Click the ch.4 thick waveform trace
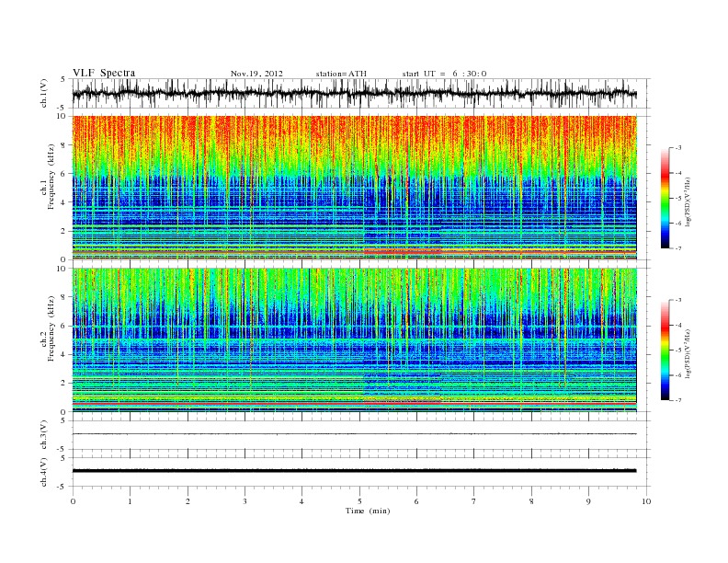728x563 pixels. click(x=354, y=471)
